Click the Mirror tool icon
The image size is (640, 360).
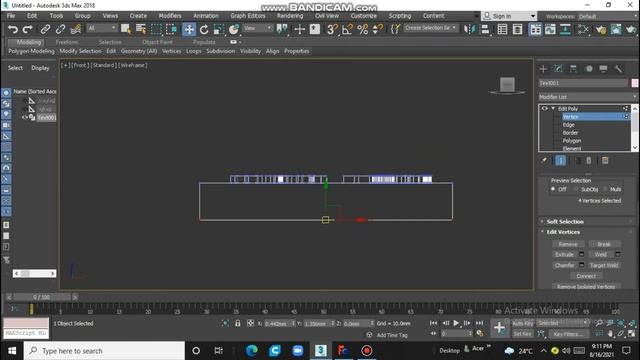(x=470, y=29)
